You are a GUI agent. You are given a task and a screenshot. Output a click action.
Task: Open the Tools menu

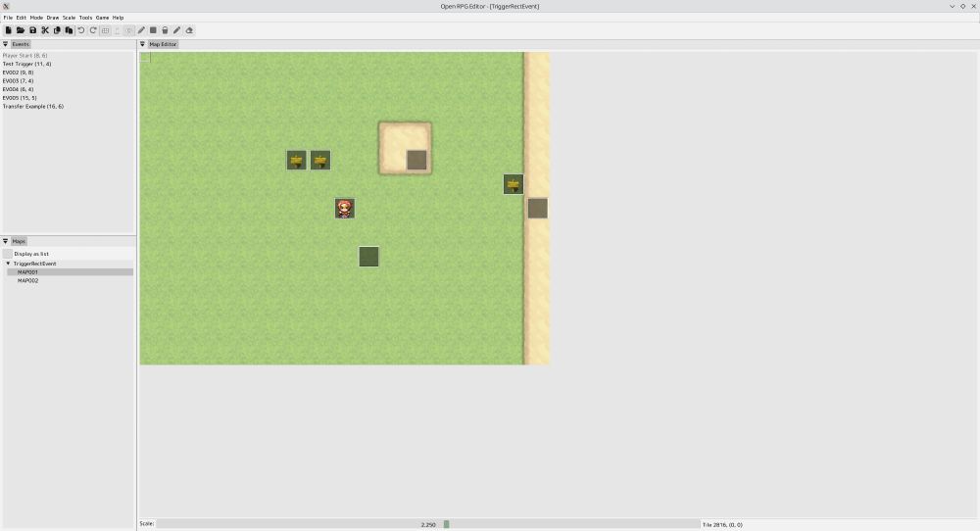pyautogui.click(x=85, y=18)
